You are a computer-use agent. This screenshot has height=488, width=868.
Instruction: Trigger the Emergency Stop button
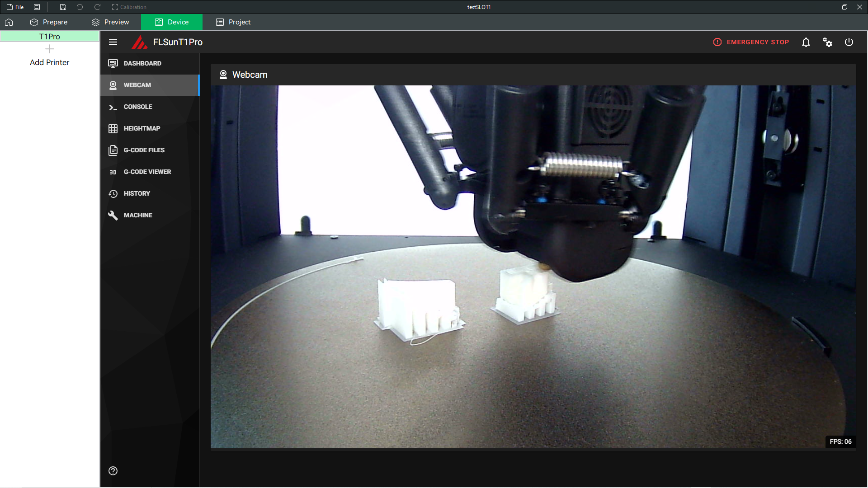pos(751,42)
